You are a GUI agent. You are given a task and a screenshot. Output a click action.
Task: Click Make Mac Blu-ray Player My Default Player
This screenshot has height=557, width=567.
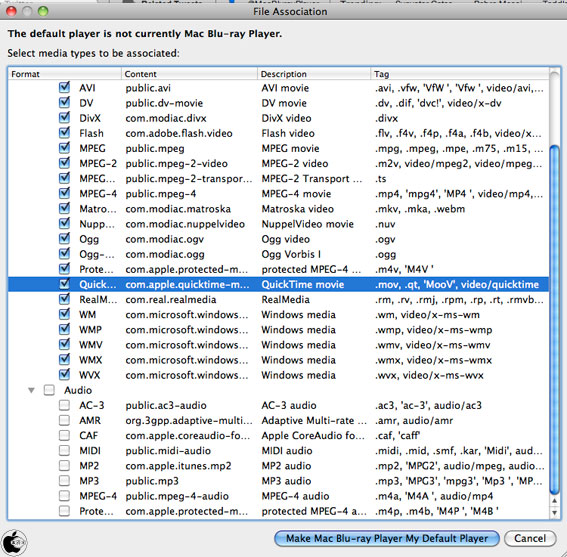pos(387,538)
